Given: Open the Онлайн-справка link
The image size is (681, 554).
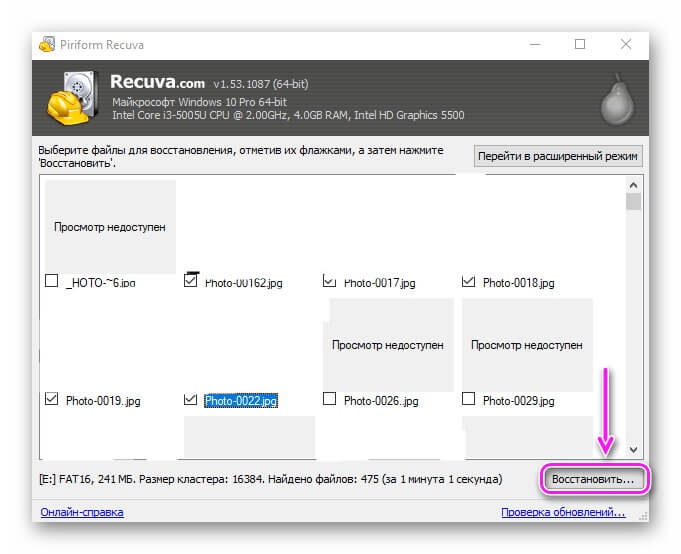Looking at the screenshot, I should [82, 512].
